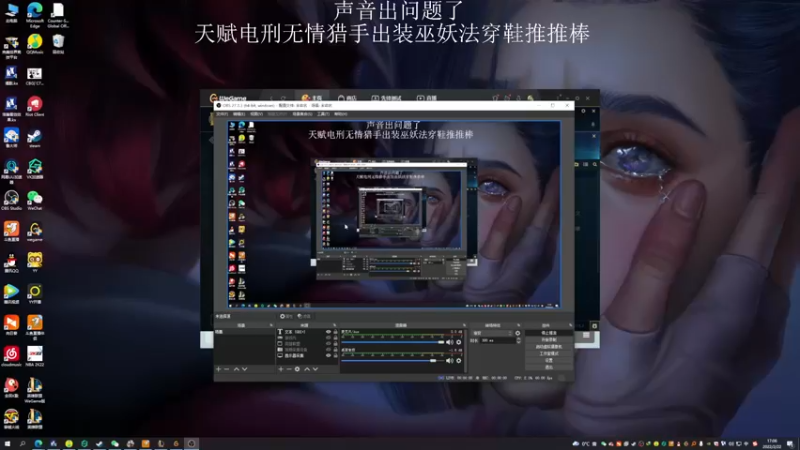Click the Start Recording button in OBS
This screenshot has height=450, width=800.
(549, 340)
